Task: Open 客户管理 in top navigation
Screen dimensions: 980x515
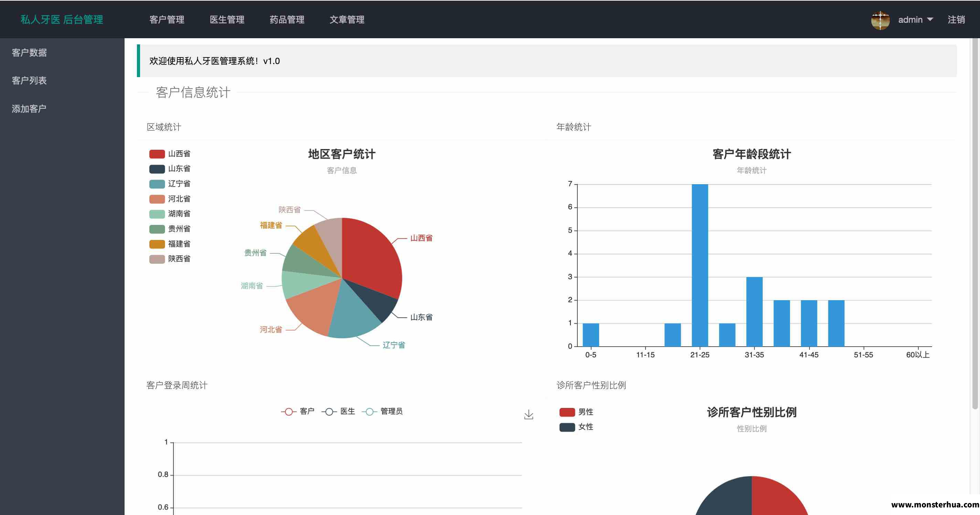Action: [167, 20]
